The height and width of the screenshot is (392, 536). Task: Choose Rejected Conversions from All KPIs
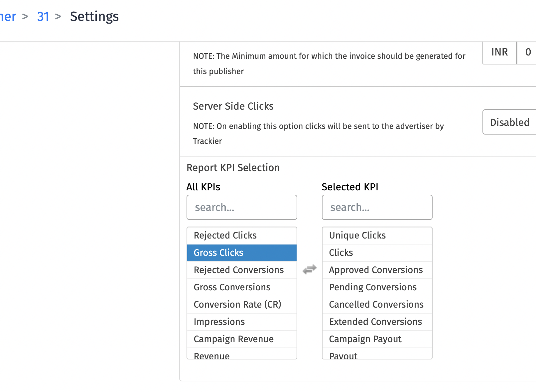(x=239, y=270)
